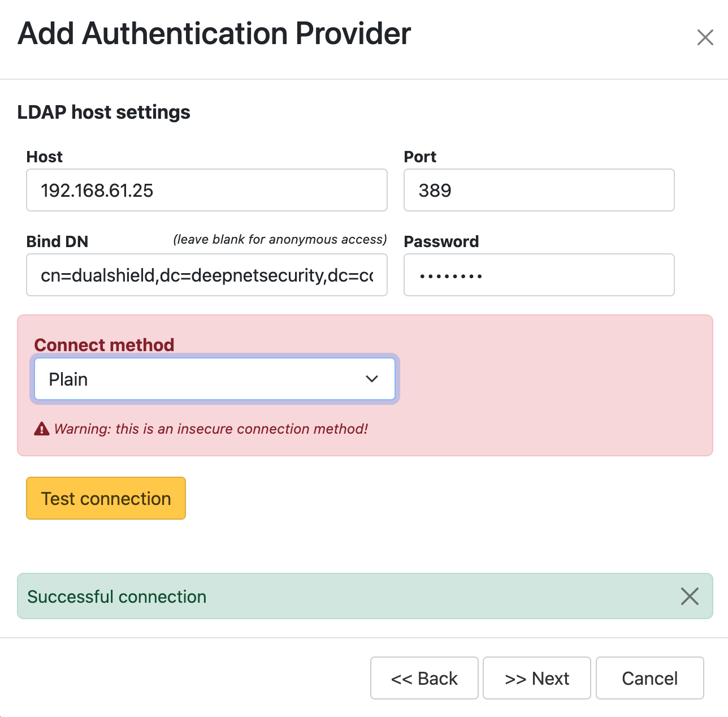728x717 pixels.
Task: Click the Port field label
Action: click(x=420, y=157)
